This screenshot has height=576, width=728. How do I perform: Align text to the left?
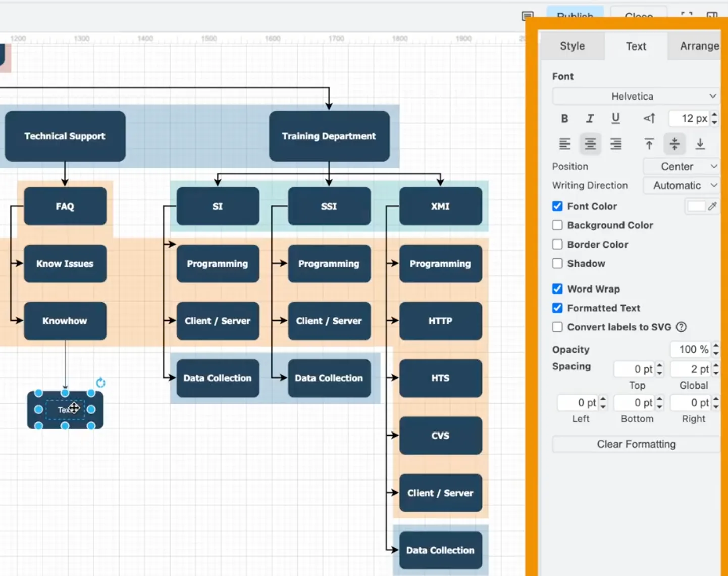(564, 144)
